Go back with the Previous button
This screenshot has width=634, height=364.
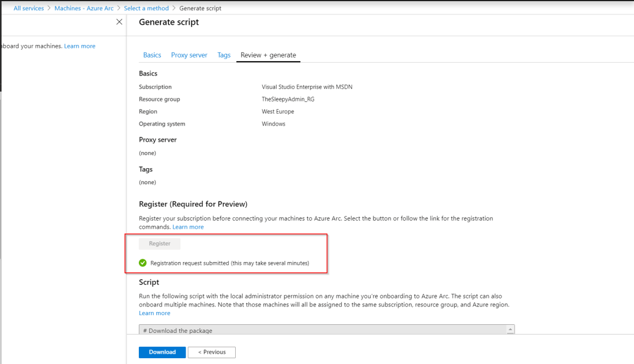point(212,352)
